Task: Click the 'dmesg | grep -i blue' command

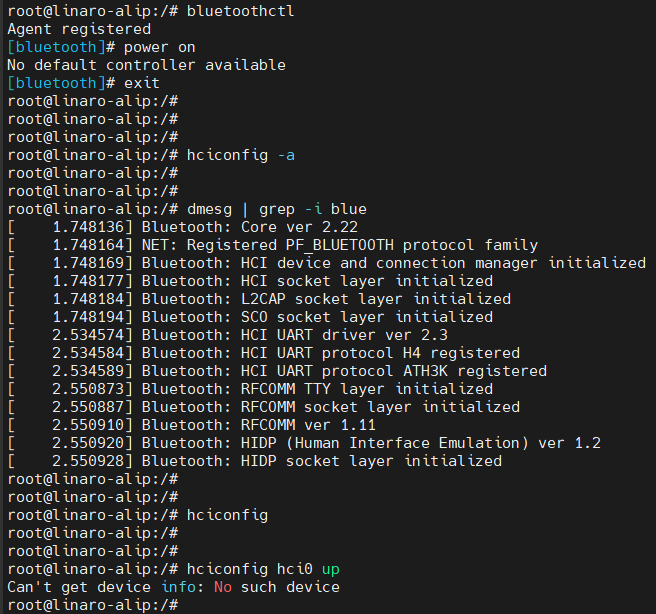Action: (277, 209)
